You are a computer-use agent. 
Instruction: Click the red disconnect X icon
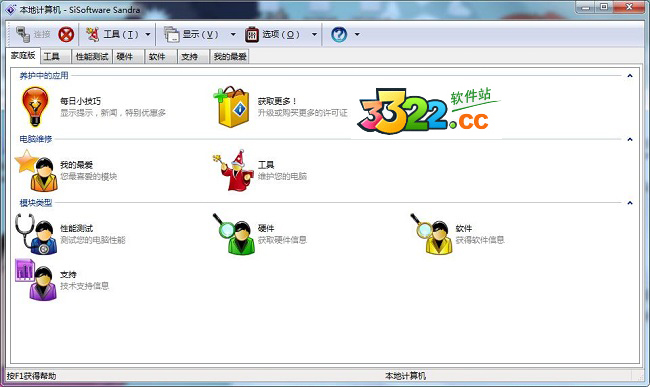66,34
